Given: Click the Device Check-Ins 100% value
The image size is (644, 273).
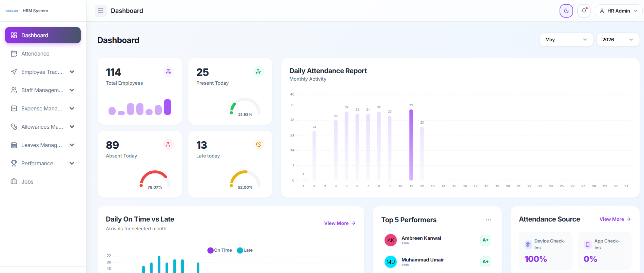Looking at the screenshot, I should point(536,259).
